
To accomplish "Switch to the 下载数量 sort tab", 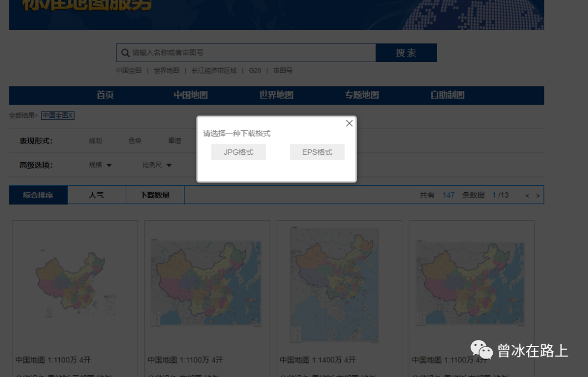I will click(x=155, y=194).
